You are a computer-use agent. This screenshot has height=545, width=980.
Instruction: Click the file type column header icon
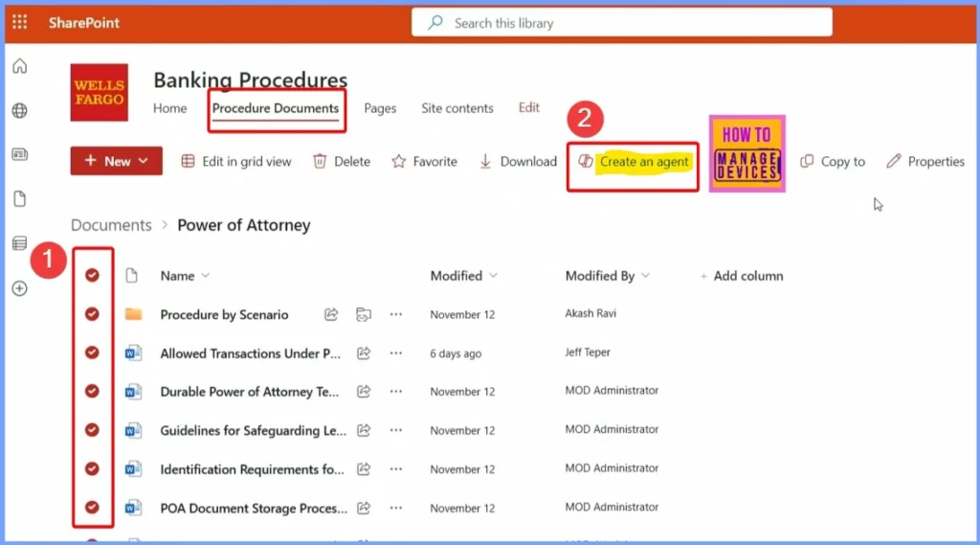[131, 275]
